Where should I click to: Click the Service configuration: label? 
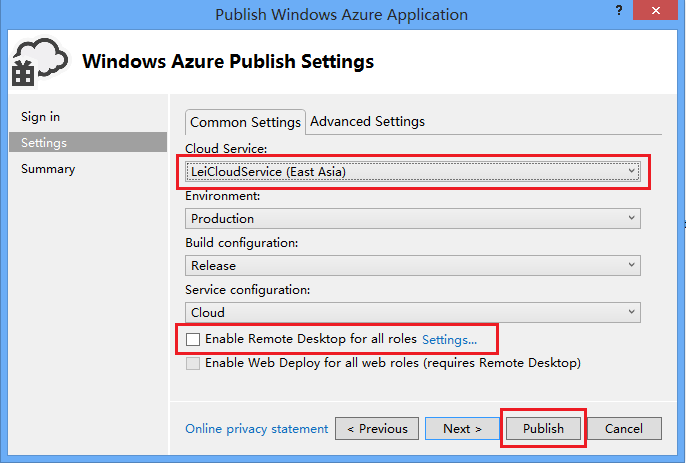click(248, 290)
